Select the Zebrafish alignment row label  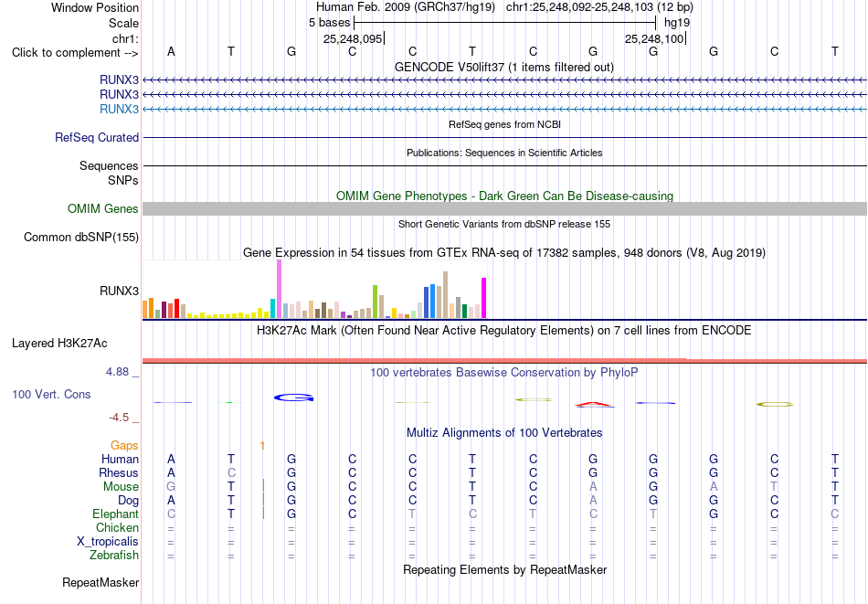(114, 556)
